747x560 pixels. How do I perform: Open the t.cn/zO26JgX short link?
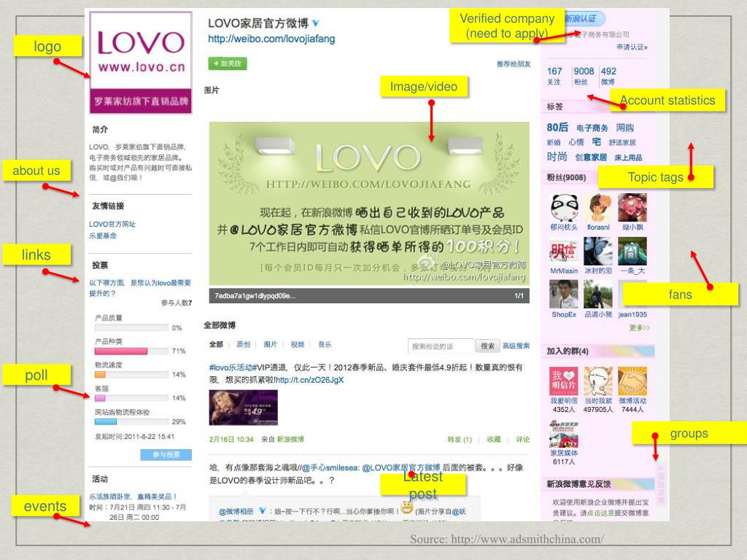[x=309, y=380]
